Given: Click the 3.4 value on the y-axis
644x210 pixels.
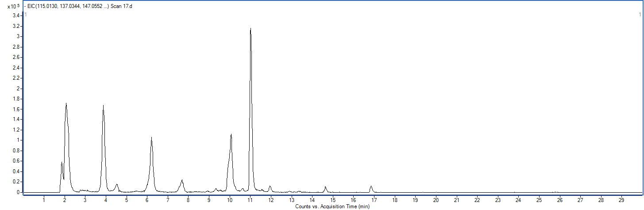Looking at the screenshot, I should 15,16.
